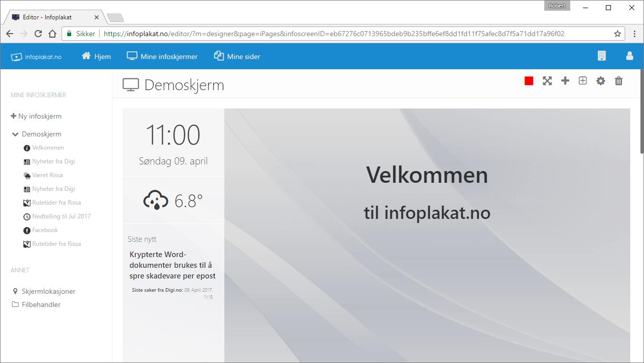Open Skjermlokasjoner link
Image resolution: width=644 pixels, height=363 pixels.
pos(49,291)
